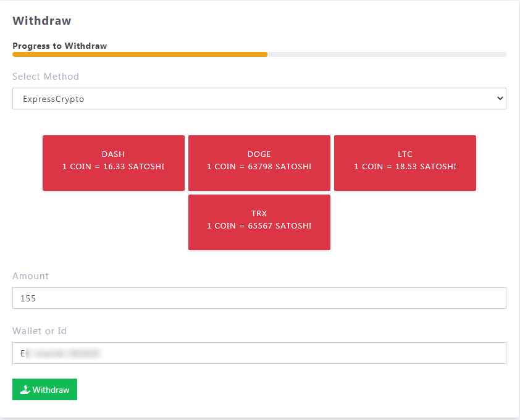Click the orange Progress to Withdraw bar
520x420 pixels.
pyautogui.click(x=140, y=54)
